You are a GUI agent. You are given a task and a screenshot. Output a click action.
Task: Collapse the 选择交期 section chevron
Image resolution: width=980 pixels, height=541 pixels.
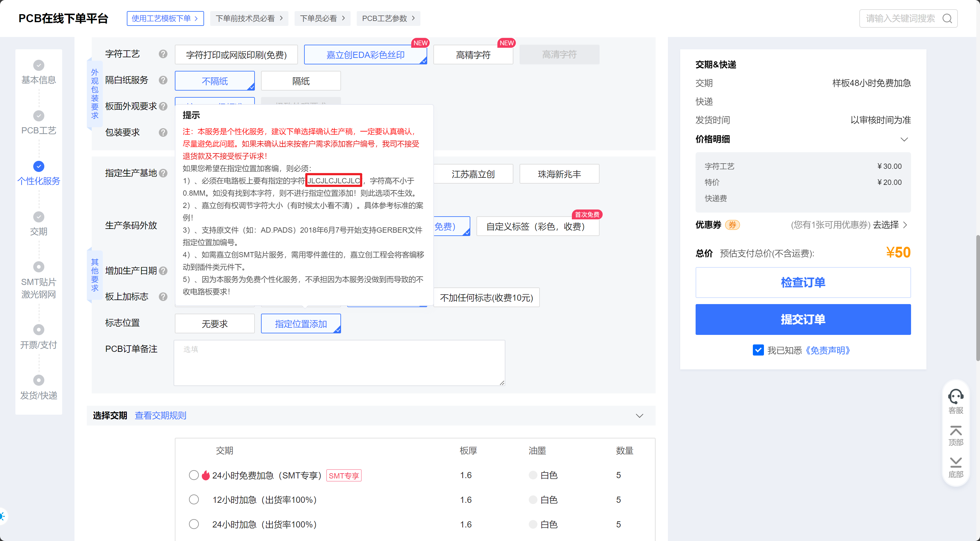(639, 415)
